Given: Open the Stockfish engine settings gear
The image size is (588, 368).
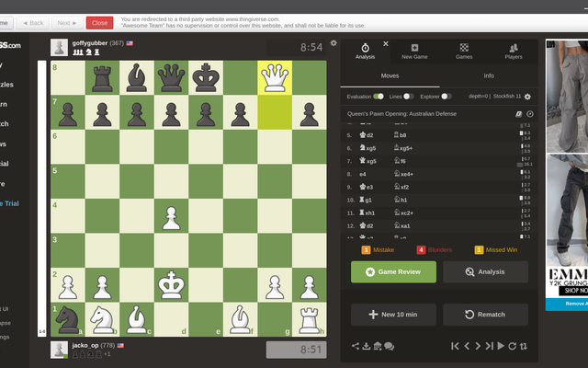Looking at the screenshot, I should (x=527, y=97).
